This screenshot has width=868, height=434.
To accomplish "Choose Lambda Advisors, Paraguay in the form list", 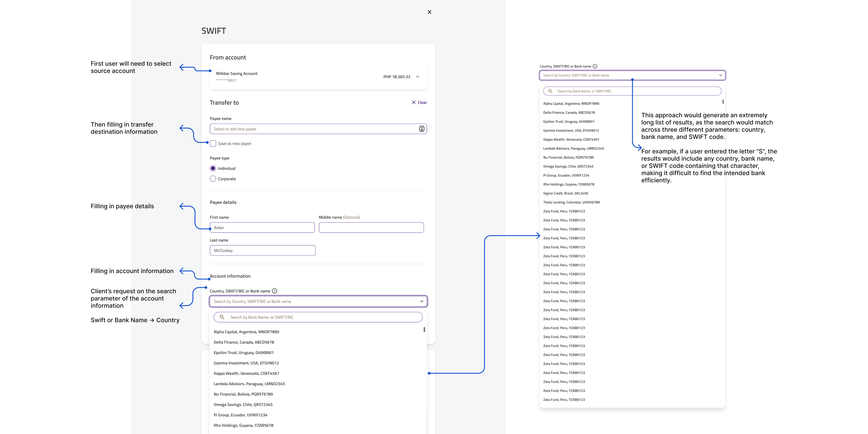I will click(249, 384).
